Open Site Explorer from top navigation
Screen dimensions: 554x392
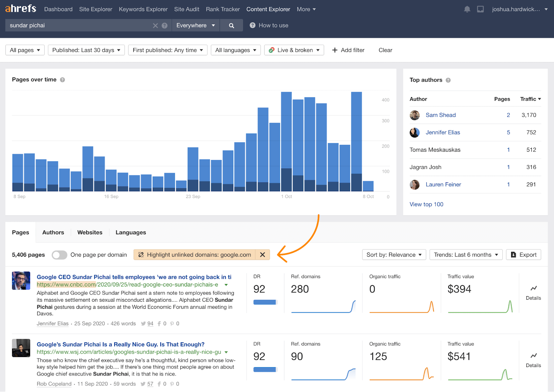tap(96, 9)
